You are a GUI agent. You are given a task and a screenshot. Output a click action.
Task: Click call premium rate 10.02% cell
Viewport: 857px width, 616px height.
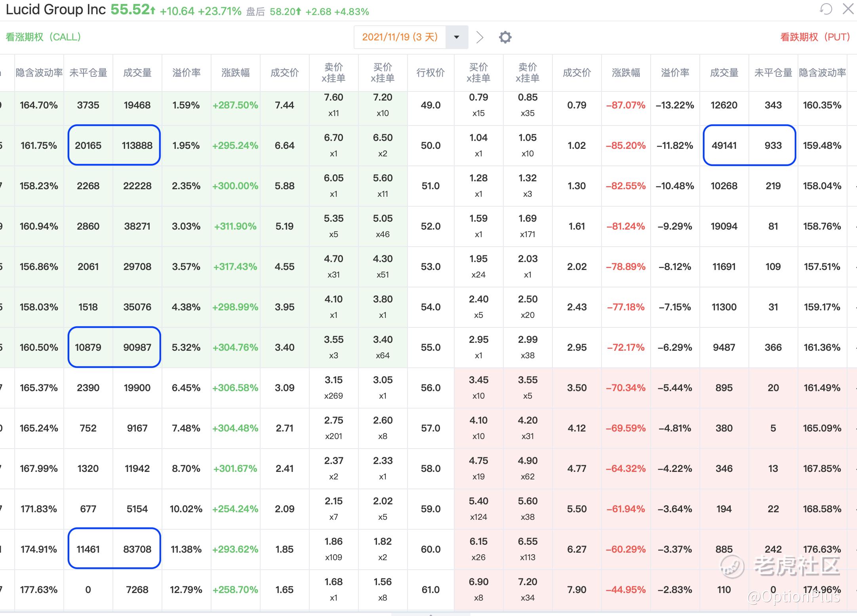(186, 509)
